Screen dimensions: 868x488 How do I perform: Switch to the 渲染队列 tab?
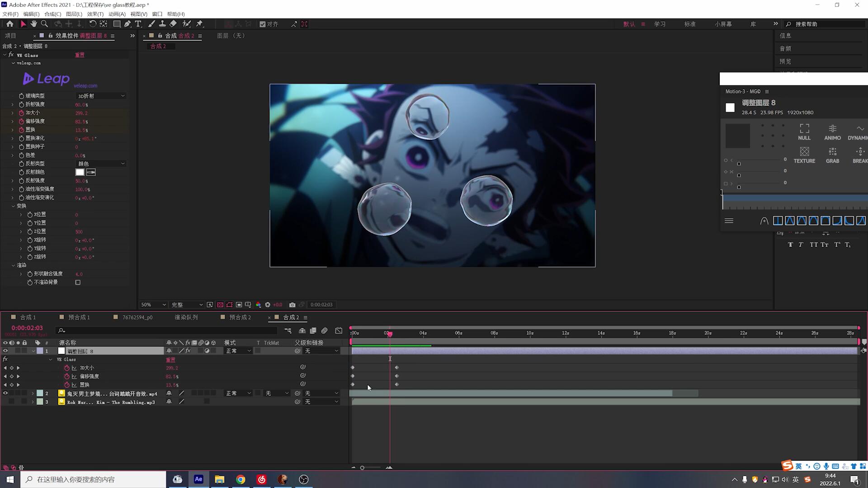click(x=186, y=318)
